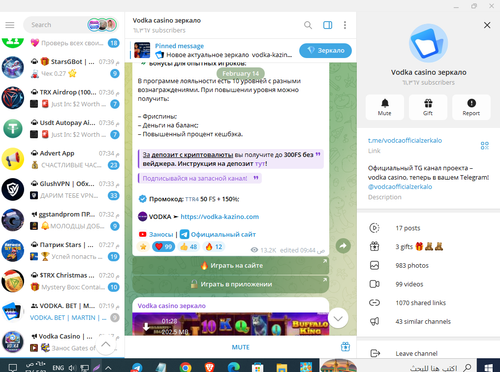Open Microsoft Edge from taskbar
Image resolution: width=500 pixels, height=372 pixels.
tap(233, 367)
